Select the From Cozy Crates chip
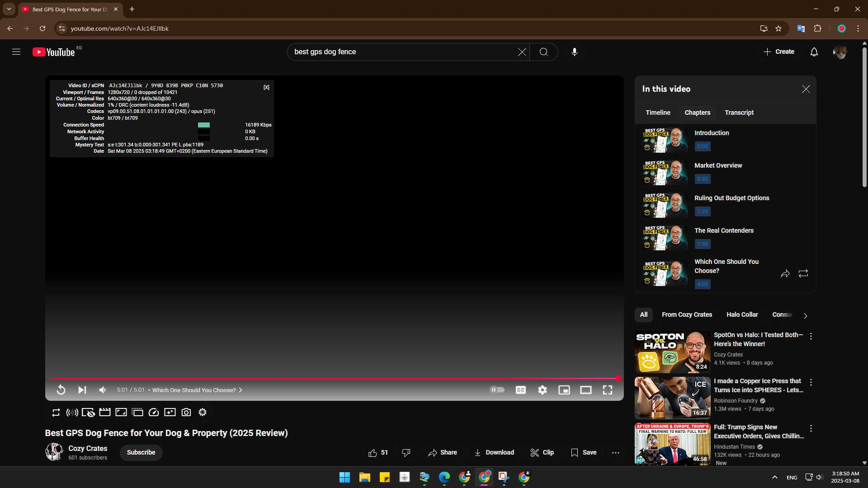Screen dimensions: 868x488 687,315
